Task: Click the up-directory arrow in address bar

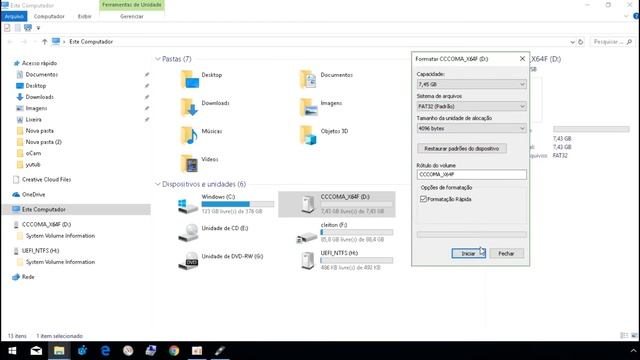Action: 44,42
